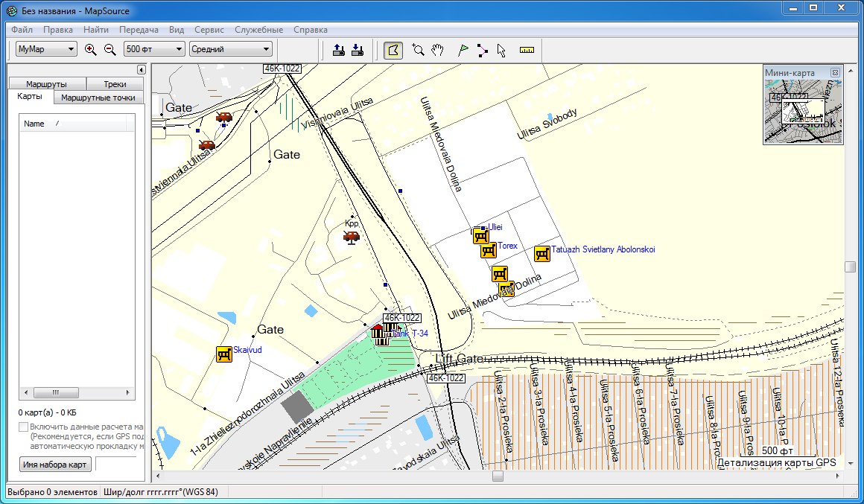Switch to the Маршруты tab
Image resolution: width=864 pixels, height=504 pixels.
[47, 83]
